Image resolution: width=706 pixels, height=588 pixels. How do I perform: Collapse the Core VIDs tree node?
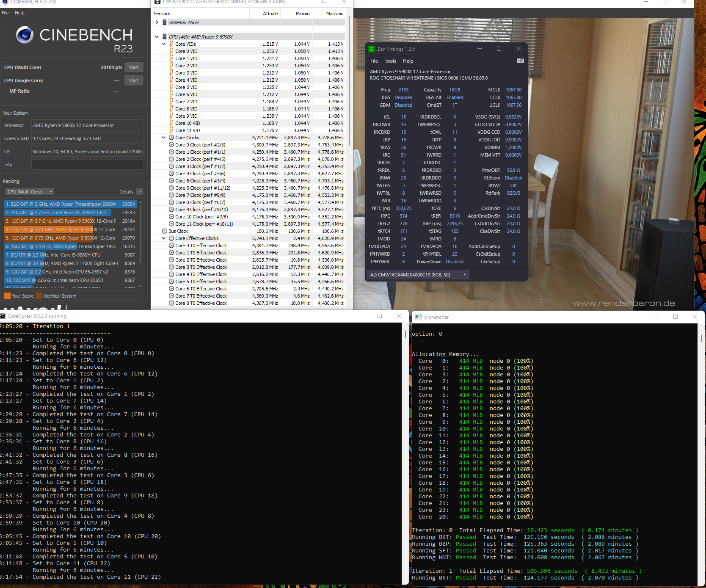164,44
